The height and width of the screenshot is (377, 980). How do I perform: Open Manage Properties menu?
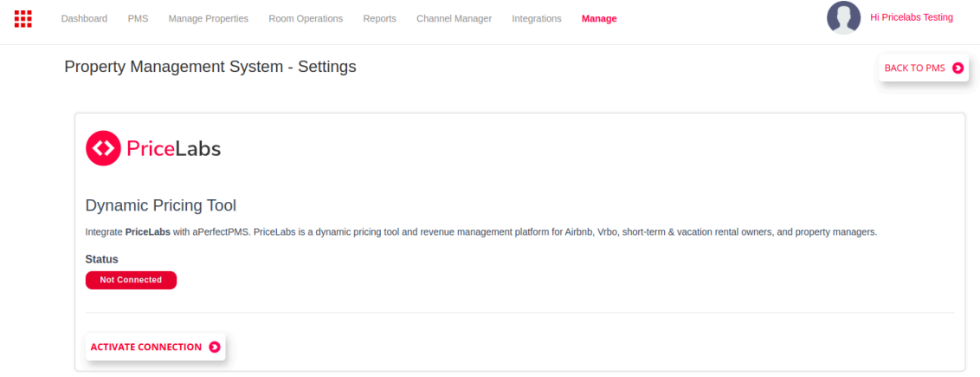tap(208, 19)
